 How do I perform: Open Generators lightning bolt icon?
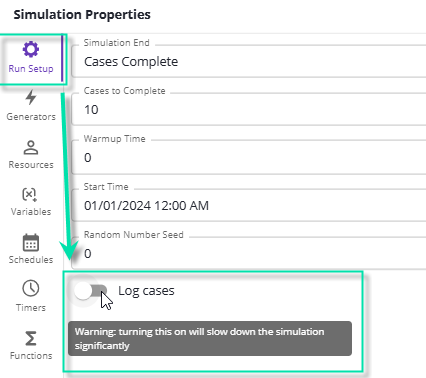coord(31,97)
